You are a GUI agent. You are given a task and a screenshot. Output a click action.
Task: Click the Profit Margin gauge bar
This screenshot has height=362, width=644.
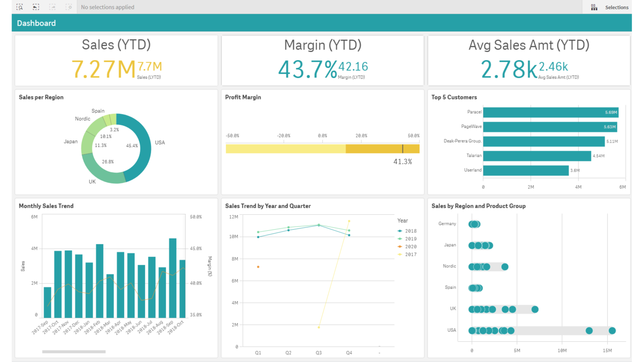pyautogui.click(x=322, y=149)
